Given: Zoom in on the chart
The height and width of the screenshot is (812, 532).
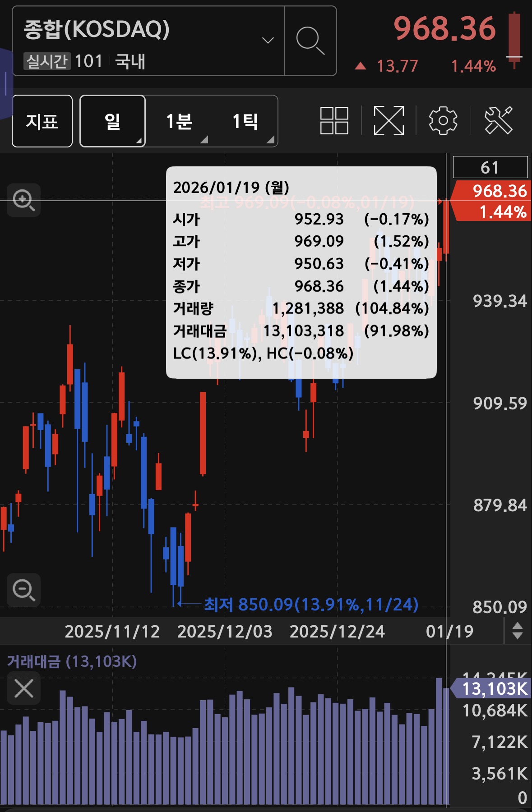Looking at the screenshot, I should (x=24, y=200).
